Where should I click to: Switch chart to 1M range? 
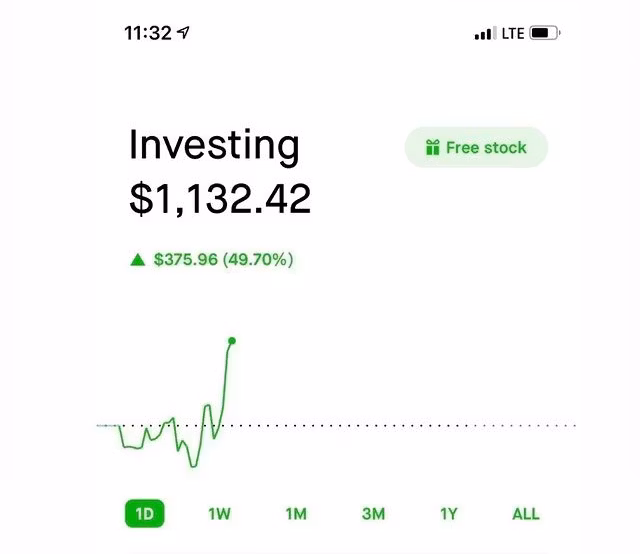(296, 514)
